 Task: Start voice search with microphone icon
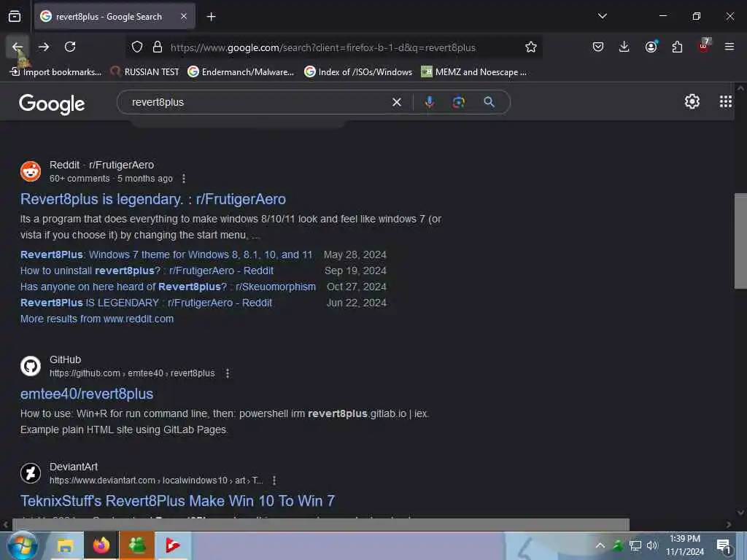point(429,102)
